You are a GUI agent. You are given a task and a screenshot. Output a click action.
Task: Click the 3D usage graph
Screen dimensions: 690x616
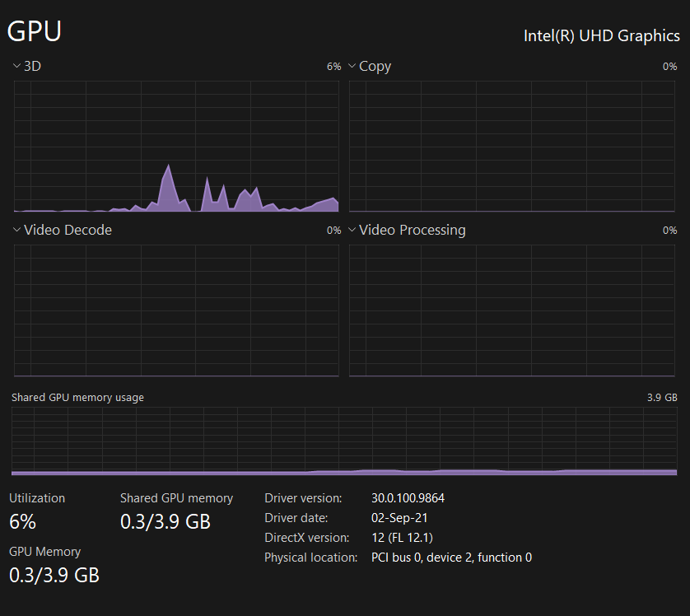[176, 146]
